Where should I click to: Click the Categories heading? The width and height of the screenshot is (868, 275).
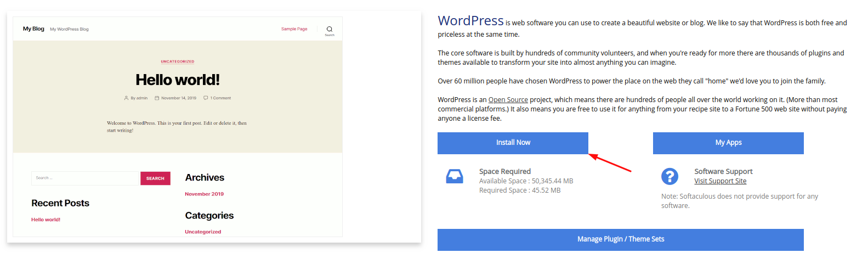pos(209,216)
